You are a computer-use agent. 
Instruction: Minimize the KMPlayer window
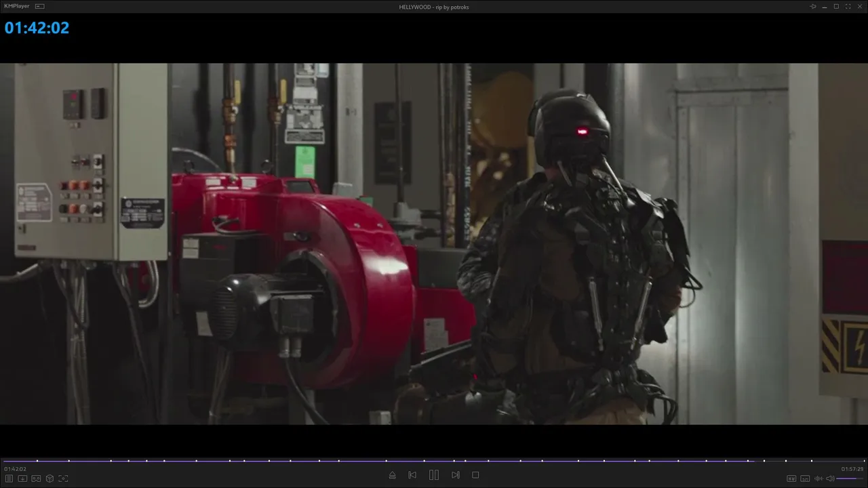pos(825,7)
